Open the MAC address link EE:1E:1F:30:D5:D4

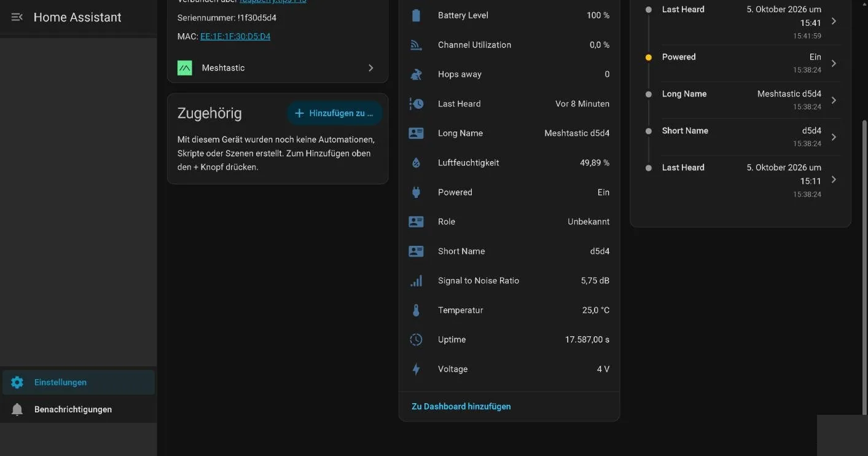tap(235, 36)
